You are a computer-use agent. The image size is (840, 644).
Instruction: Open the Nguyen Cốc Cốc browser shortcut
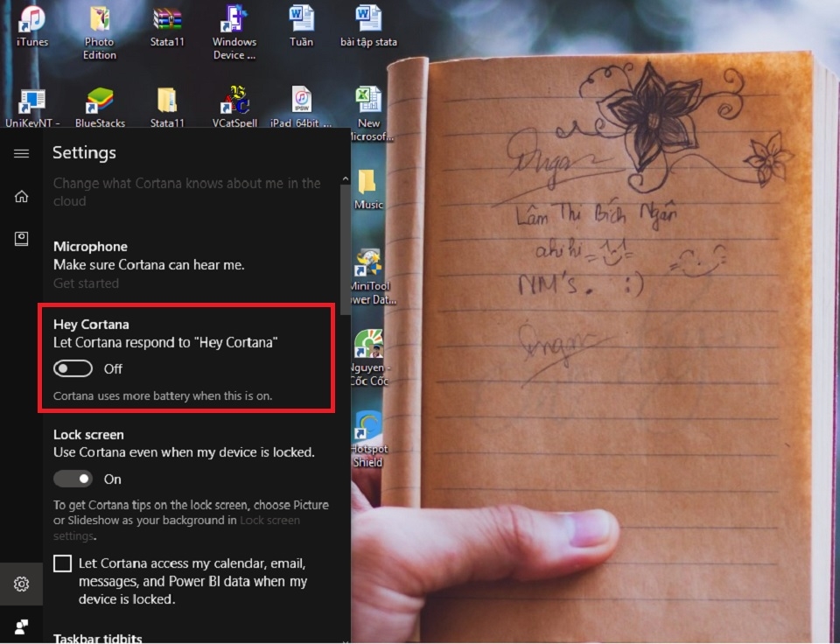(x=369, y=345)
